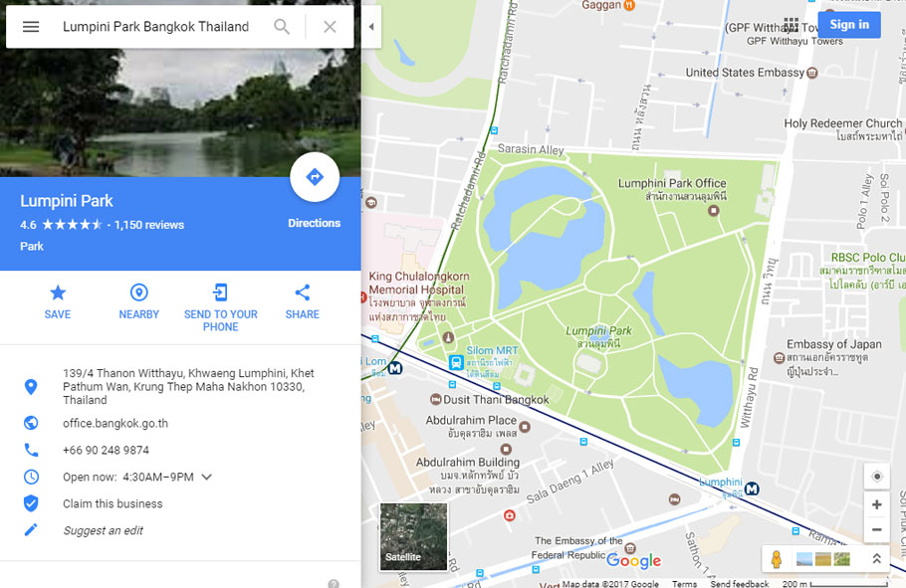
Task: Show my current location button
Action: click(876, 477)
